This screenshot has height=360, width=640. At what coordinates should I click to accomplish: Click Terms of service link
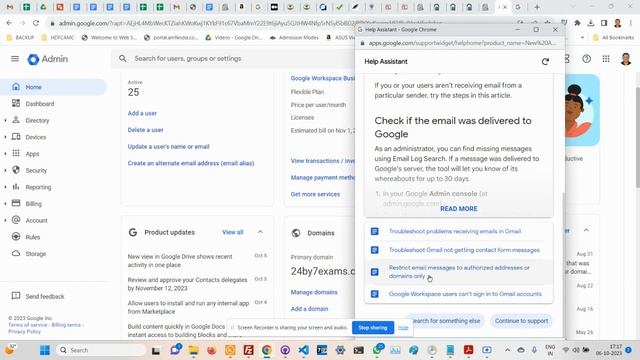(x=28, y=325)
